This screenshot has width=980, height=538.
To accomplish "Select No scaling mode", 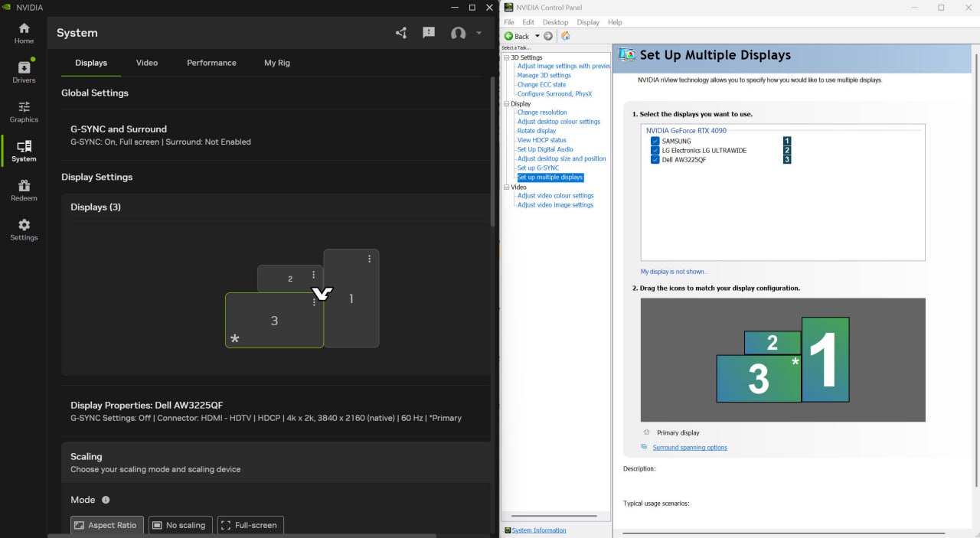I will tap(181, 525).
